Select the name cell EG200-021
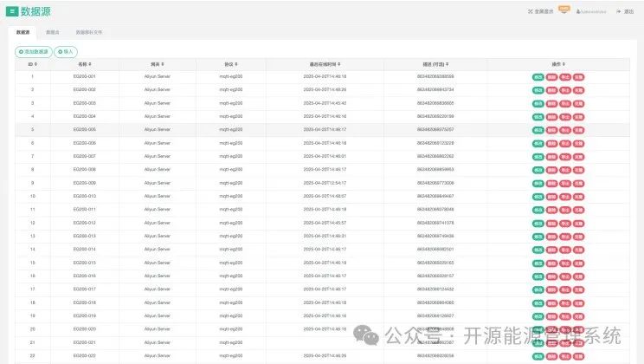The height and width of the screenshot is (364, 644). pyautogui.click(x=85, y=342)
